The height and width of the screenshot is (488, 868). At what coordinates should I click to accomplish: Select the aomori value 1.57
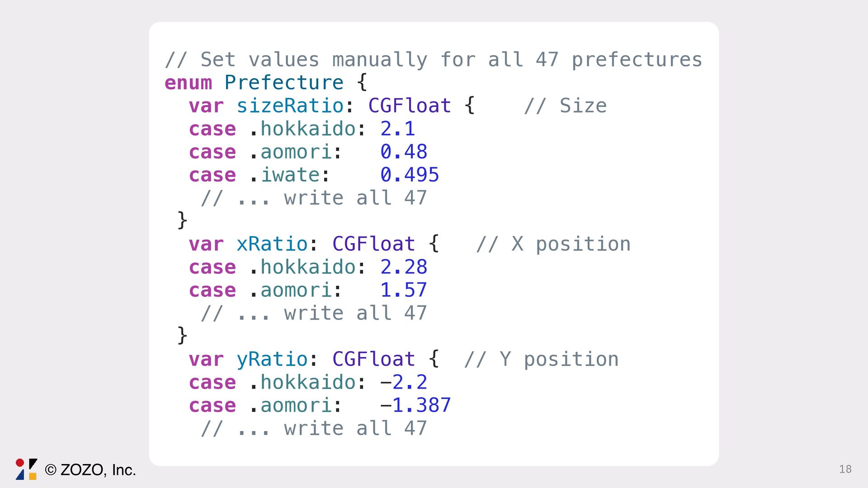pyautogui.click(x=403, y=290)
